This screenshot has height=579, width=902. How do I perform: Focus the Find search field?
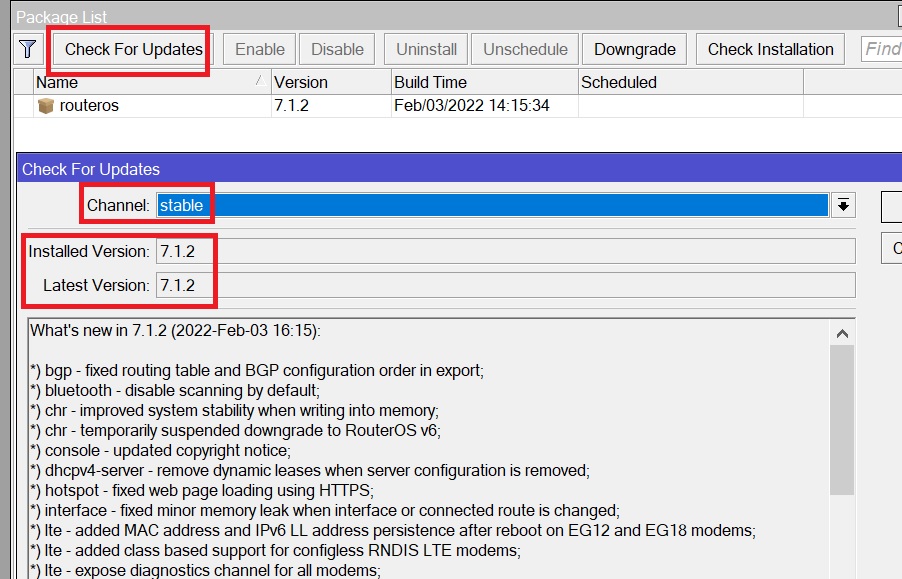click(881, 49)
